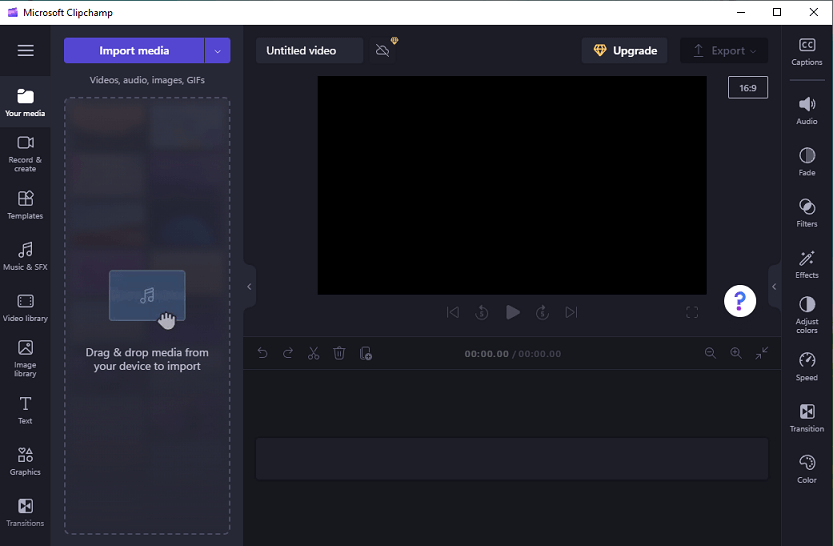Undo the last action
Image resolution: width=833 pixels, height=546 pixels.
tap(262, 353)
